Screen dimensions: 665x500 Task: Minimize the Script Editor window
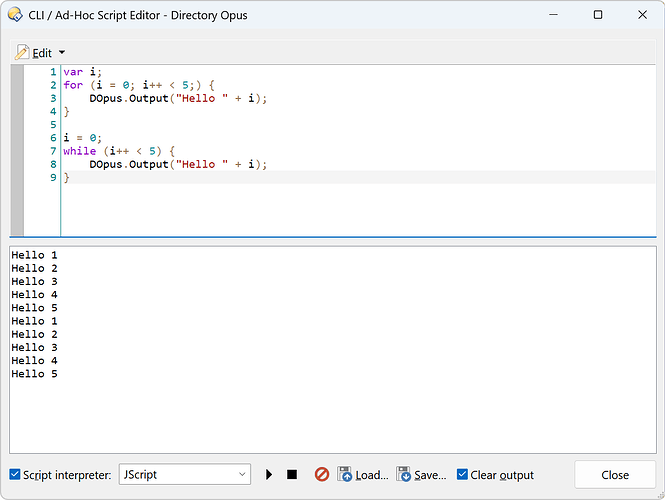(552, 15)
